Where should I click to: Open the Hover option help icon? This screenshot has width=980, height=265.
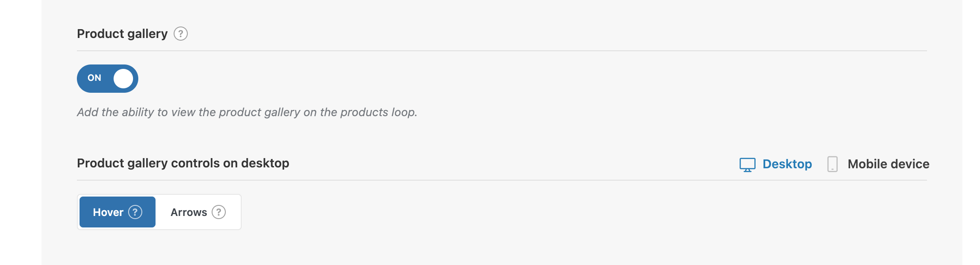pyautogui.click(x=135, y=212)
